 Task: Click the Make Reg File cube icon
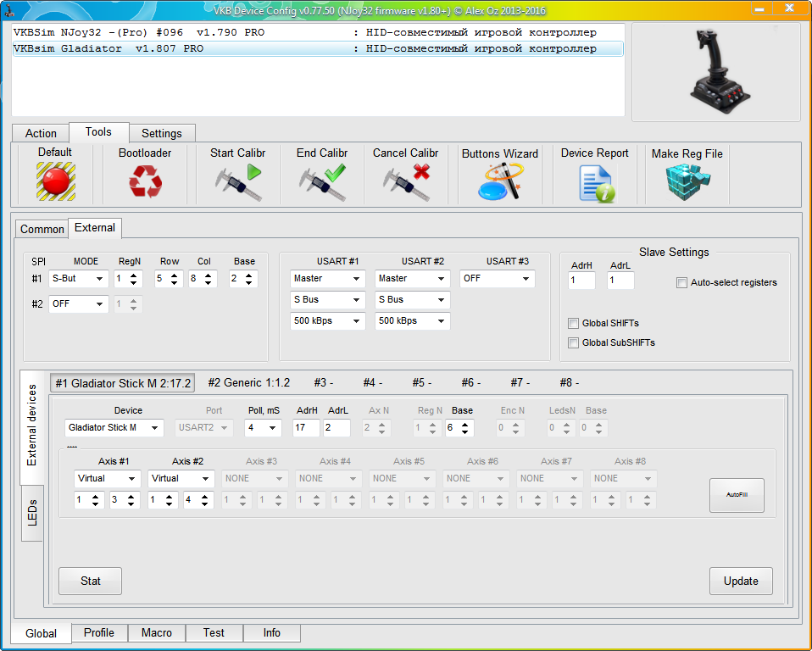click(x=687, y=181)
